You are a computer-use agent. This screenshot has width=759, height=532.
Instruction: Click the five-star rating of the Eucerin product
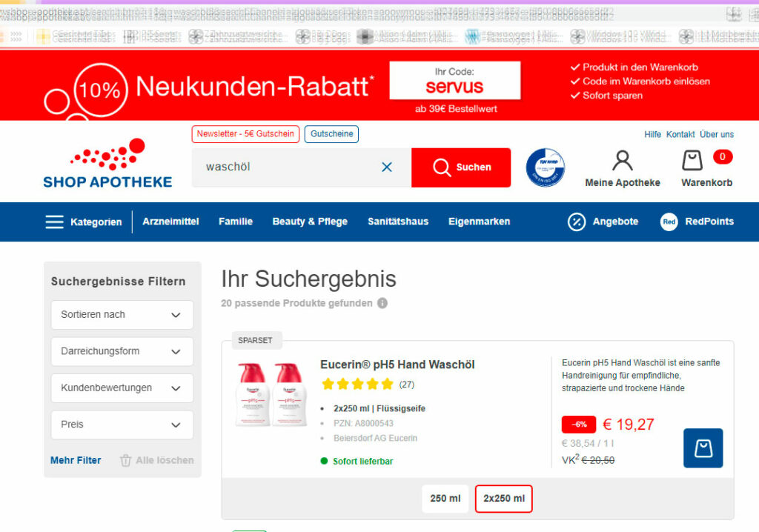(357, 385)
